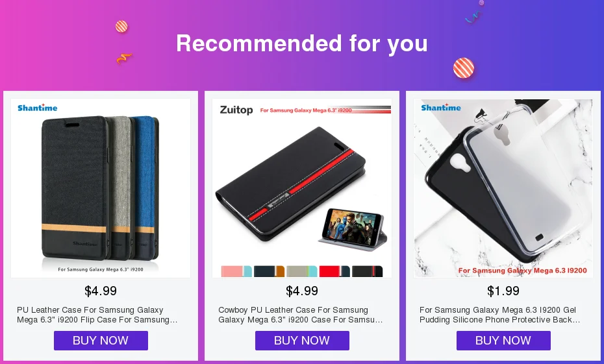Pick the pink color swatch under Zuitop case
604x364 pixels.
point(236,271)
